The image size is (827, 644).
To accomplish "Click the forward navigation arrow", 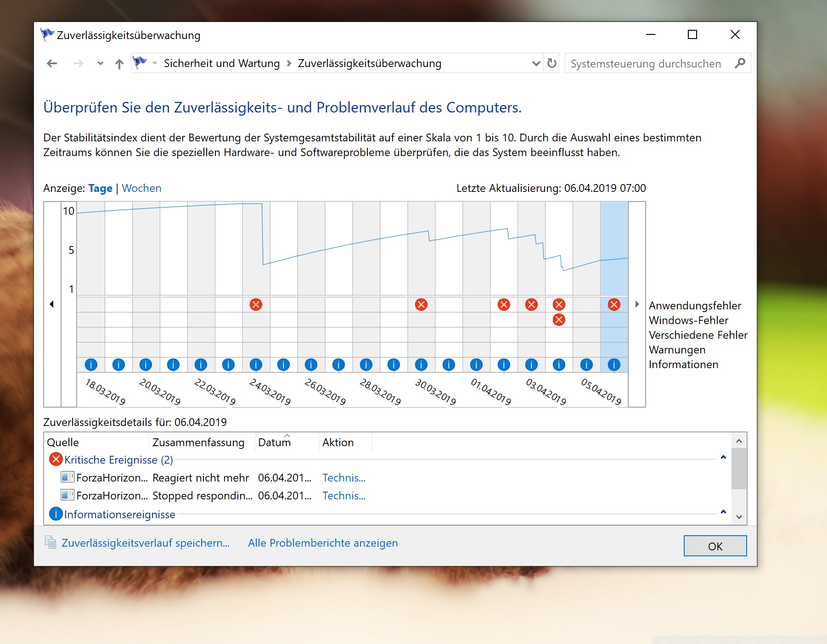I will click(x=79, y=63).
